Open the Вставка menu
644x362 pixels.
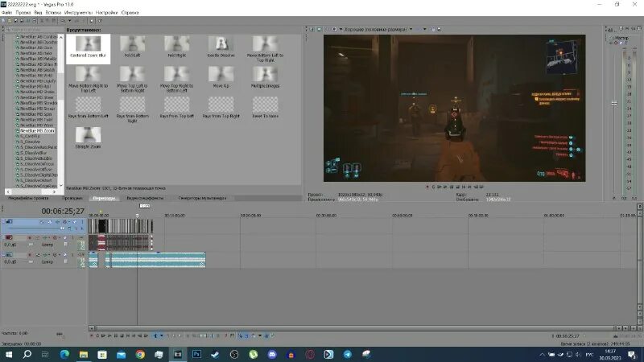53,13
